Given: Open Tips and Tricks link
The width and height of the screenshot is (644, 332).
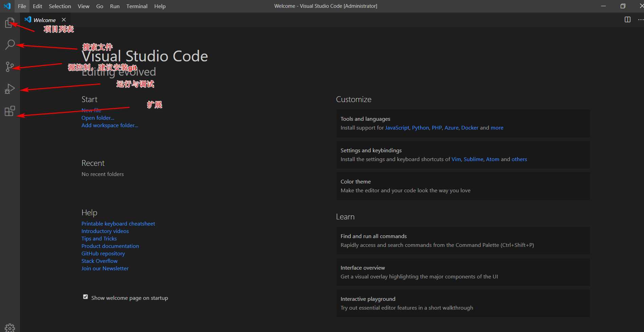Looking at the screenshot, I should (x=99, y=238).
